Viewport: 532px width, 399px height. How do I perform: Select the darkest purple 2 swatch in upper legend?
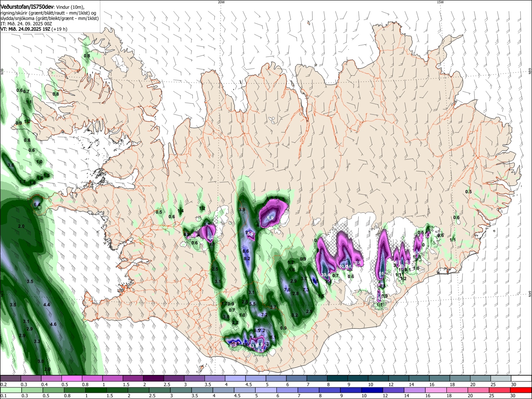pyautogui.click(x=154, y=379)
